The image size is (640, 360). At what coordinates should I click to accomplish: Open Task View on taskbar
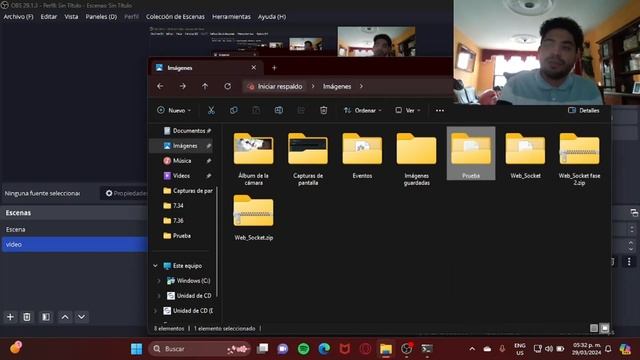[x=262, y=349]
